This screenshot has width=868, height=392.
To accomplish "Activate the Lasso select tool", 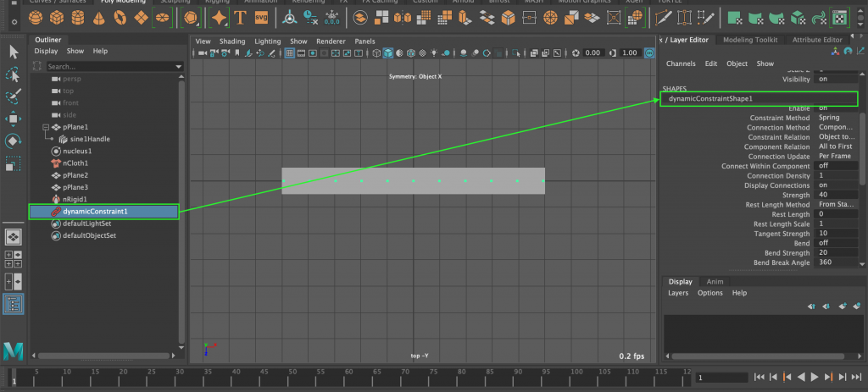I will (x=14, y=75).
